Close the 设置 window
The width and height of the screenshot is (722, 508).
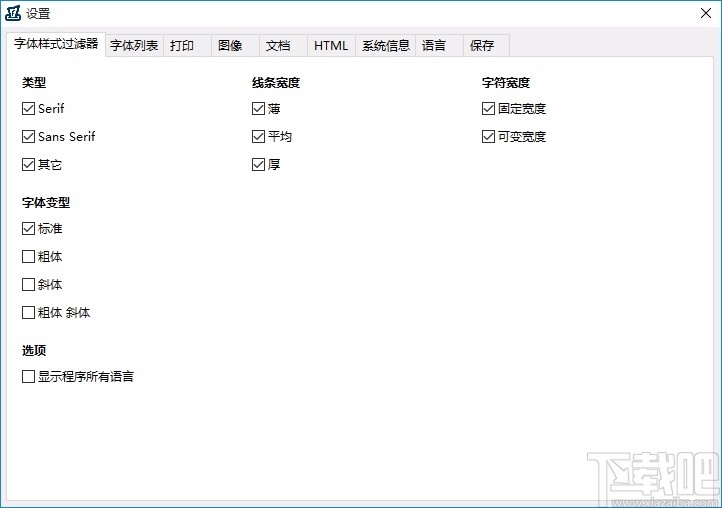click(x=705, y=13)
